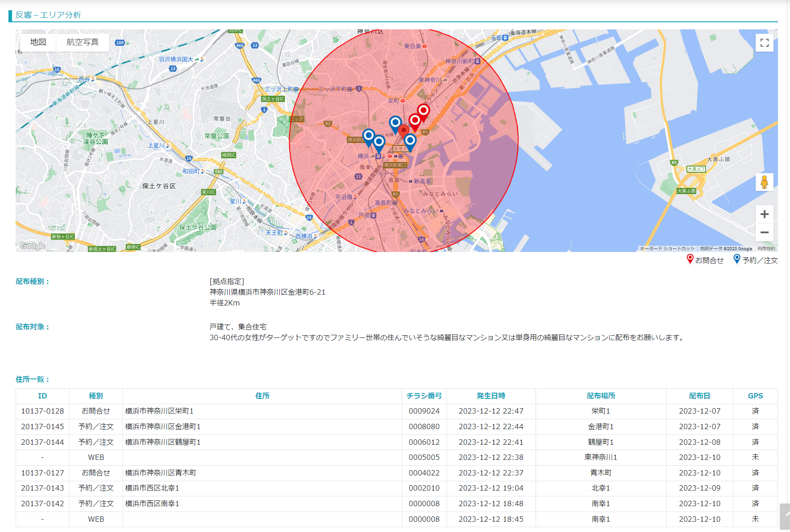Switch map to 地図 view
Viewport: 790px width, 532px height.
point(38,42)
